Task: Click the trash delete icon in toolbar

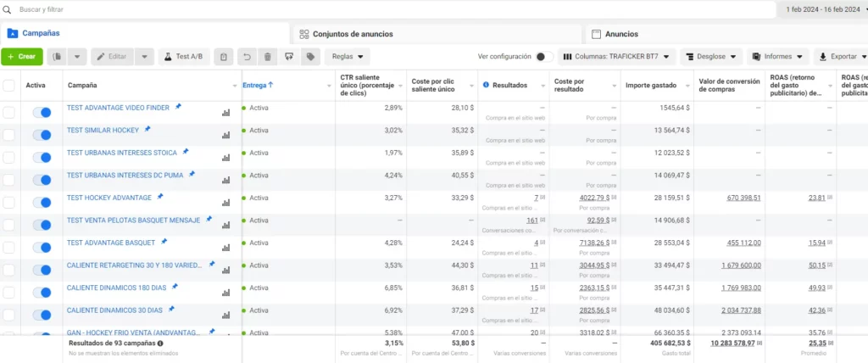Action: click(268, 57)
